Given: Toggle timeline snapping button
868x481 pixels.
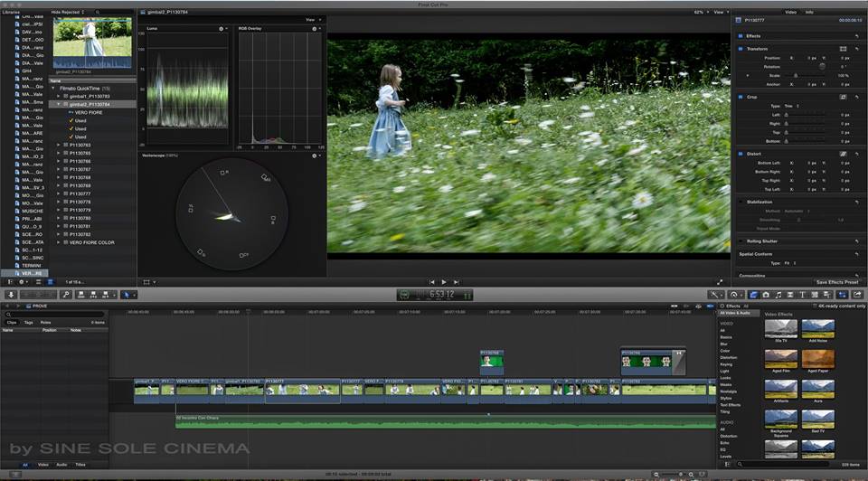Looking at the screenshot, I should [x=711, y=307].
